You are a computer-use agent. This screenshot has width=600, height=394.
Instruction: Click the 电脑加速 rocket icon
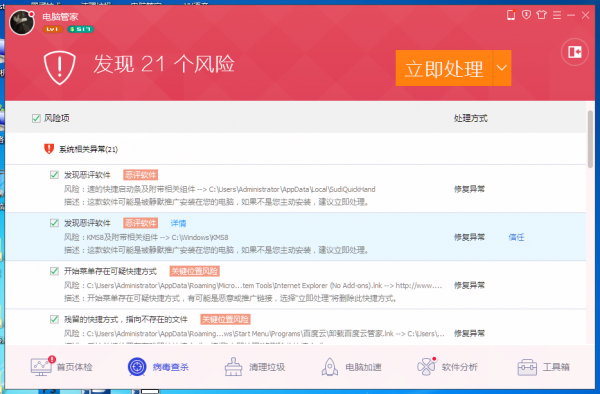tap(329, 367)
